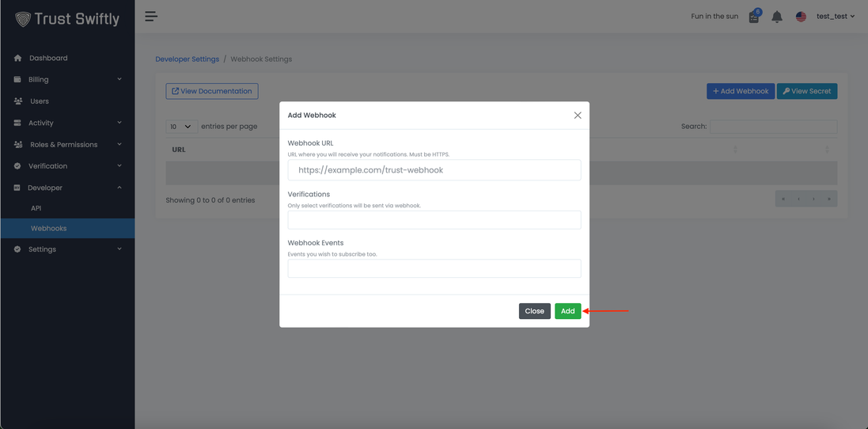Click the Trust Swiftly shield logo

click(x=23, y=19)
